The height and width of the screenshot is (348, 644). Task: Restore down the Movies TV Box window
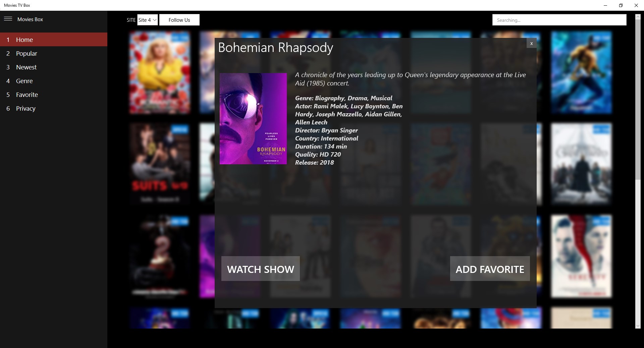621,5
